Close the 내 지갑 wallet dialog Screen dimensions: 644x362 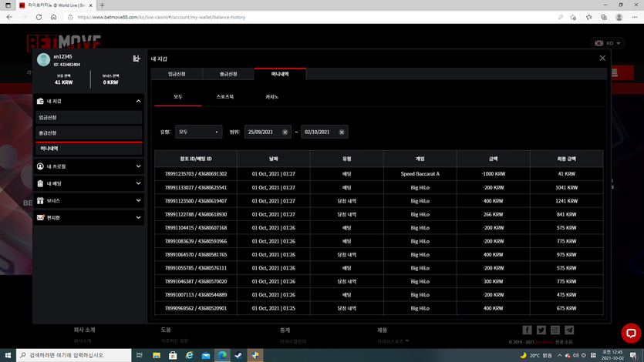602,59
